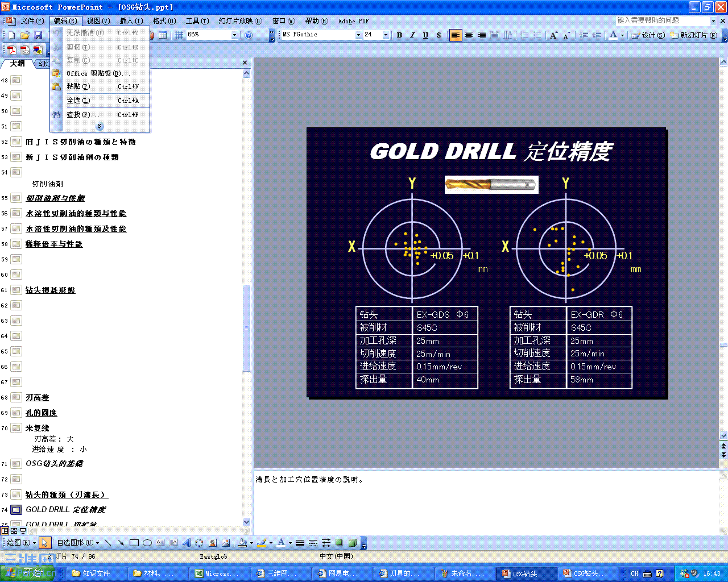Click Convert to PDF and email icon
This screenshot has height=582, width=728.
[24, 50]
